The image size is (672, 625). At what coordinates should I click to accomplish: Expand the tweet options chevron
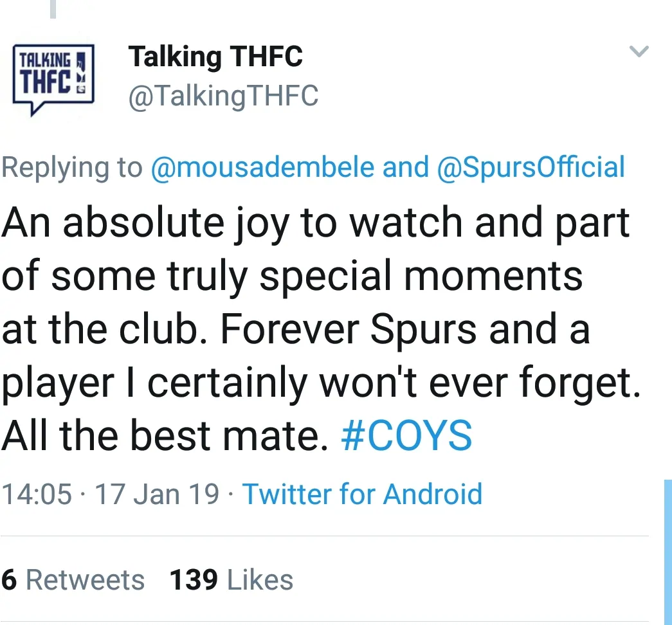pos(639,52)
